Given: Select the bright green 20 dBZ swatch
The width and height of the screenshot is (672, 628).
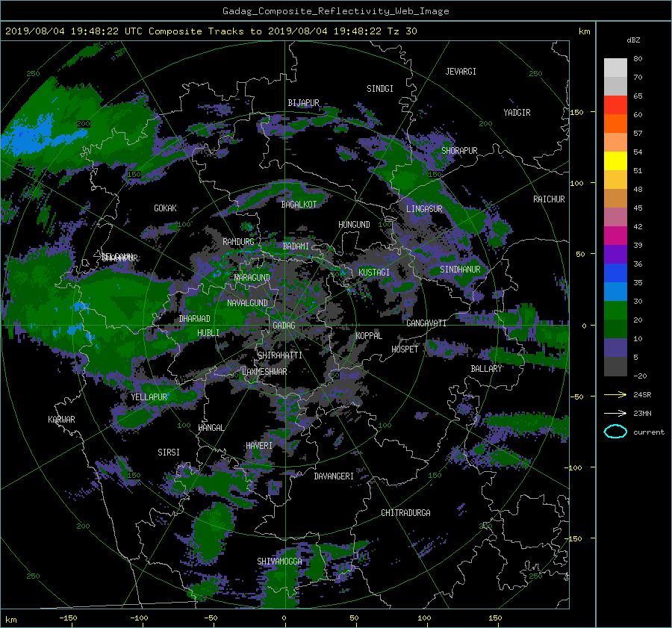Looking at the screenshot, I should pyautogui.click(x=615, y=311).
